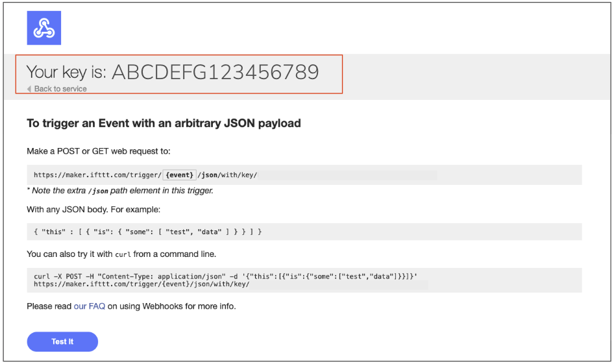The width and height of the screenshot is (614, 364).
Task: Click the Your key is label
Action: [66, 71]
